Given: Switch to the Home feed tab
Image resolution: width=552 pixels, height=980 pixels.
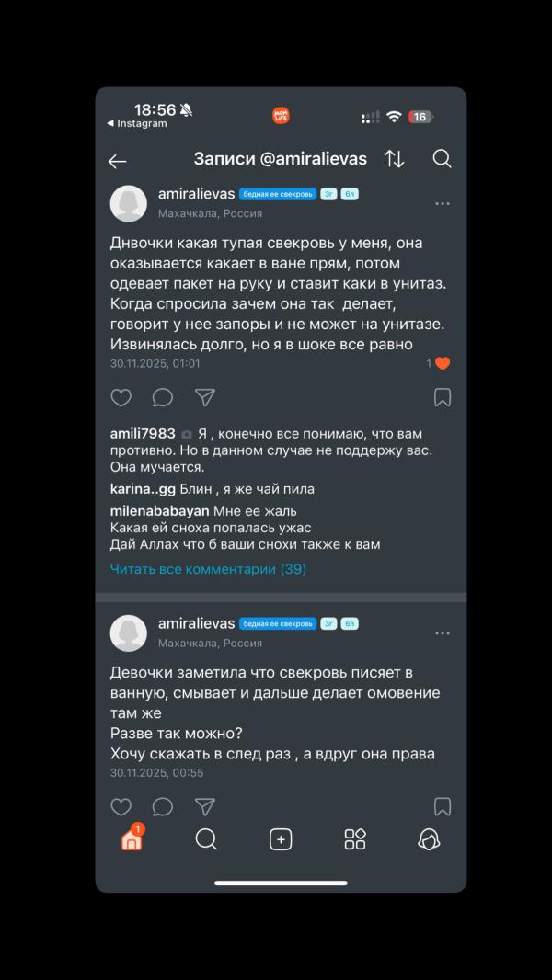Looking at the screenshot, I should pyautogui.click(x=132, y=838).
